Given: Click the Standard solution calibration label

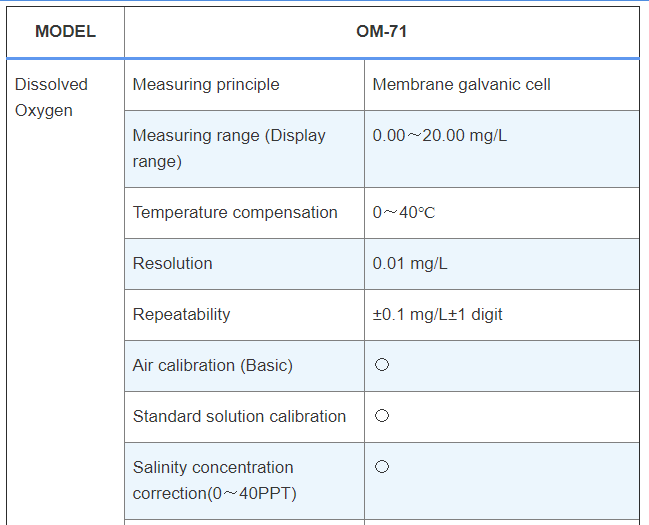Looking at the screenshot, I should (239, 416).
